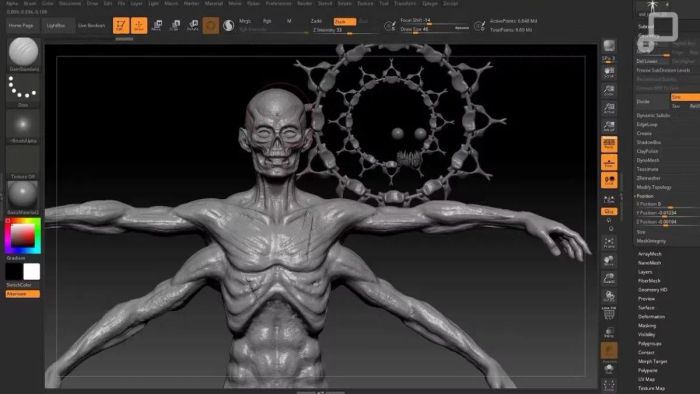Click the Home Page button
This screenshot has width=700, height=394.
pos(21,26)
